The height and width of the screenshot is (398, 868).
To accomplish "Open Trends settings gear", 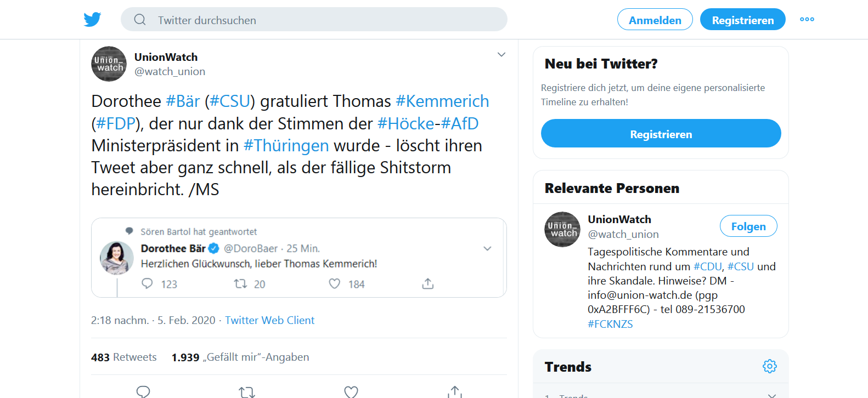I will click(x=770, y=366).
